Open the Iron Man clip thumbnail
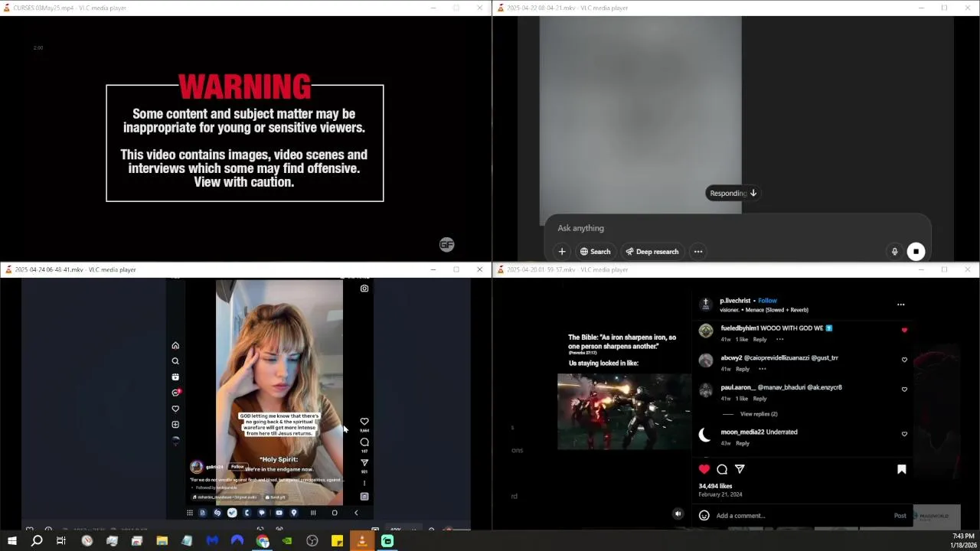Image resolution: width=980 pixels, height=551 pixels. 624,412
